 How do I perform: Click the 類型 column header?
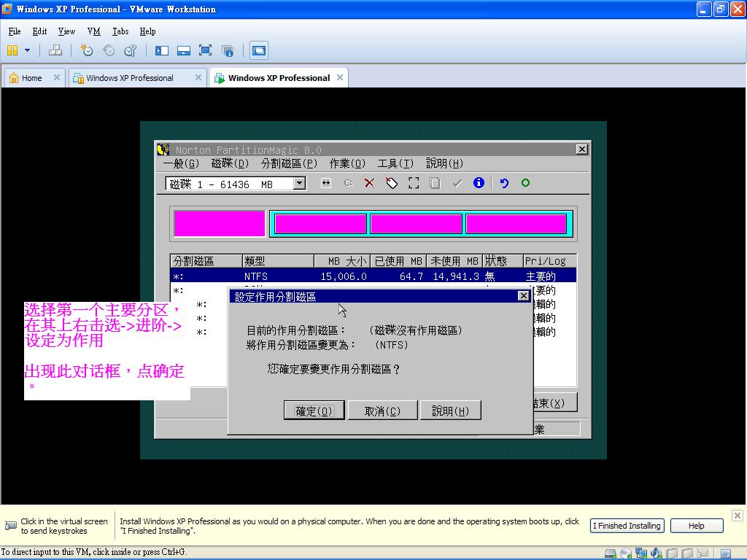[x=278, y=261]
